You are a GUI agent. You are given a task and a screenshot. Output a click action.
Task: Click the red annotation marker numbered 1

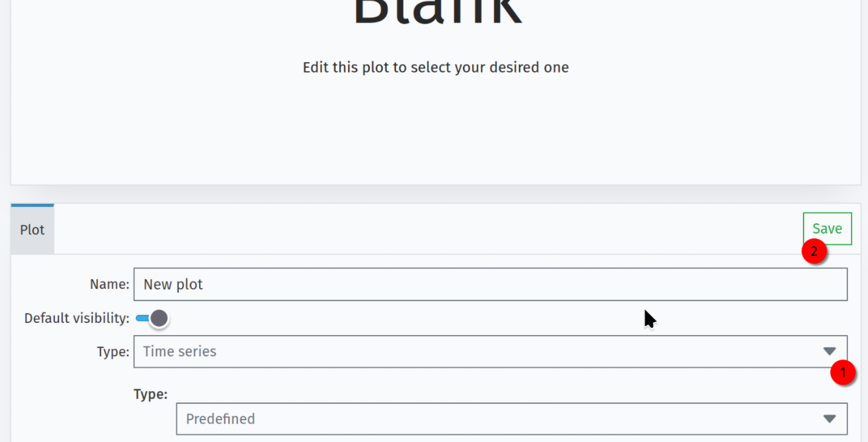coord(843,373)
